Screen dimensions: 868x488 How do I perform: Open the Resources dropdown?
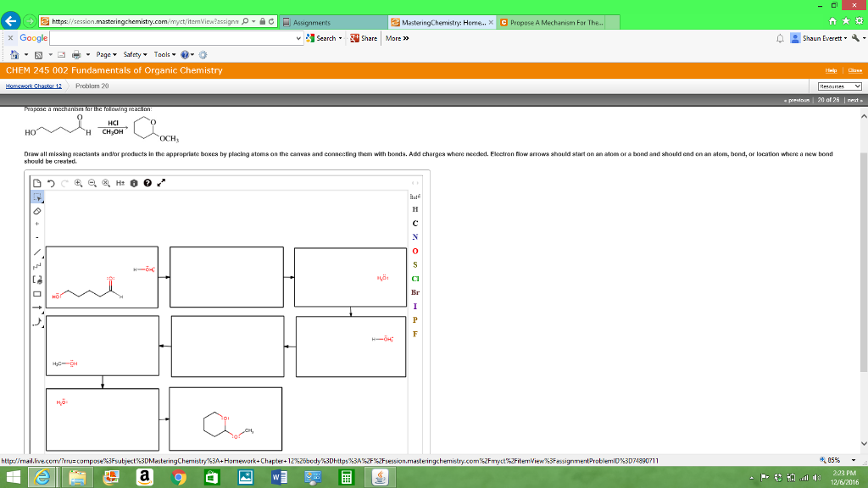pos(839,86)
